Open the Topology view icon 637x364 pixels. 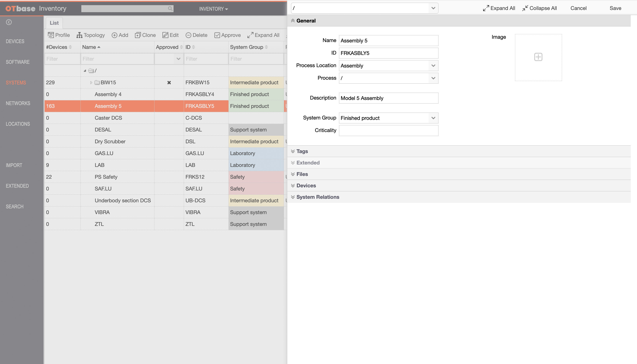79,35
